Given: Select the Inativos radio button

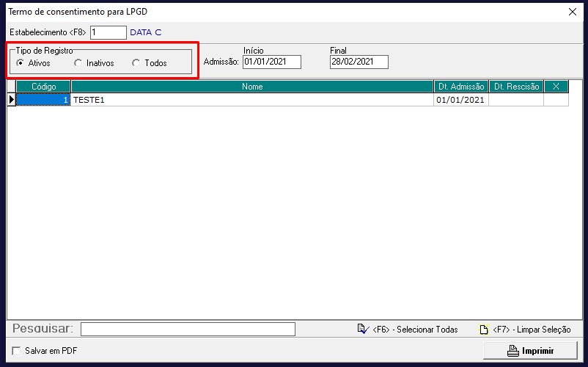Looking at the screenshot, I should 78,63.
